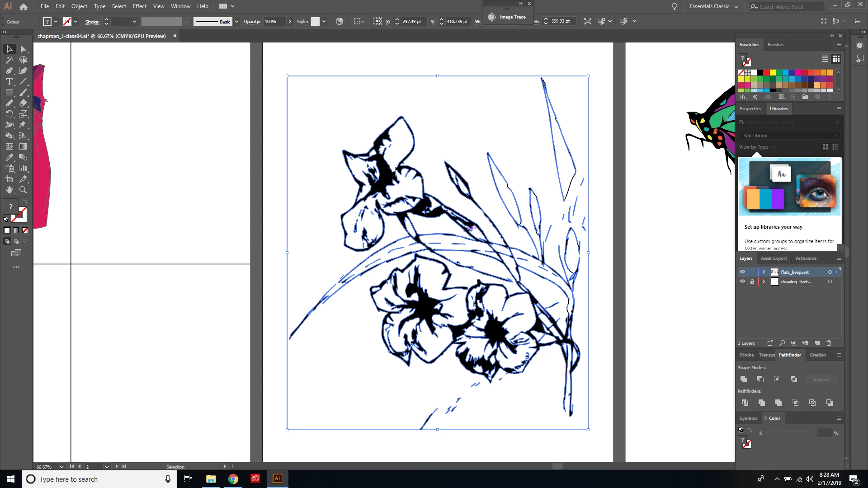Switch to the Artboards tab
The image size is (868, 488).
pos(806,258)
